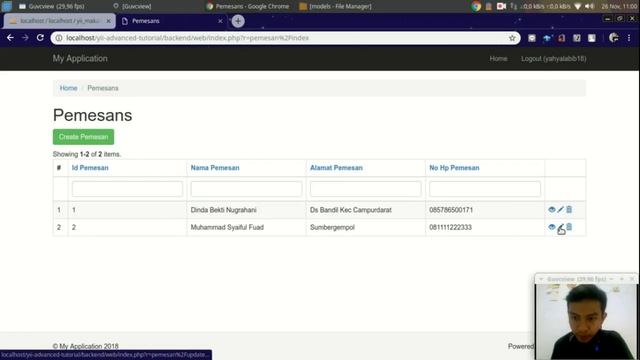Go back in browser history
Screen dimensions: 640x360
[x=10, y=38]
